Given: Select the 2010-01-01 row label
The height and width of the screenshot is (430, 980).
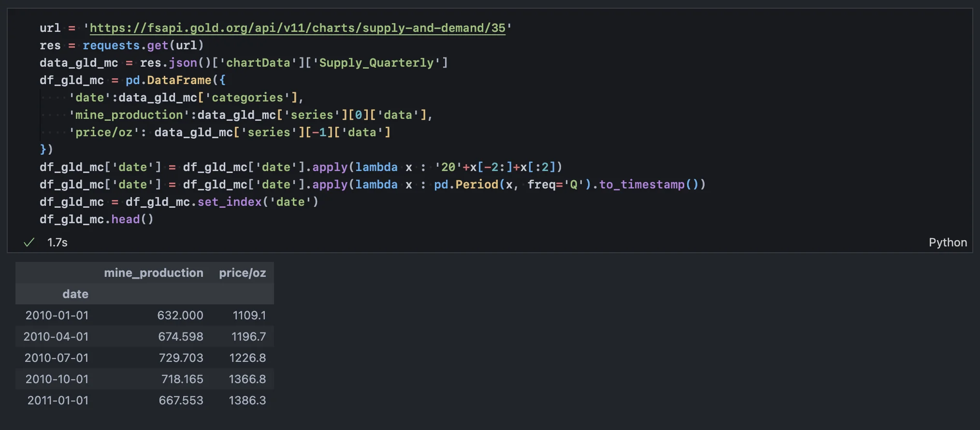Looking at the screenshot, I should click(57, 315).
